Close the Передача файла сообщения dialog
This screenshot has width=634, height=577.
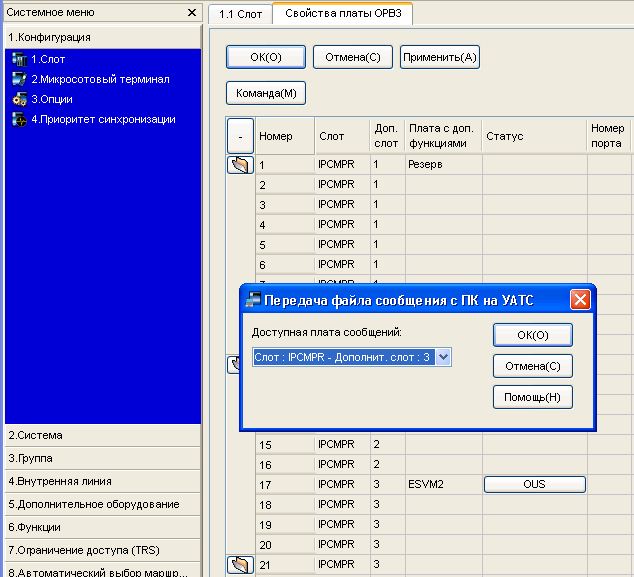pos(580,300)
